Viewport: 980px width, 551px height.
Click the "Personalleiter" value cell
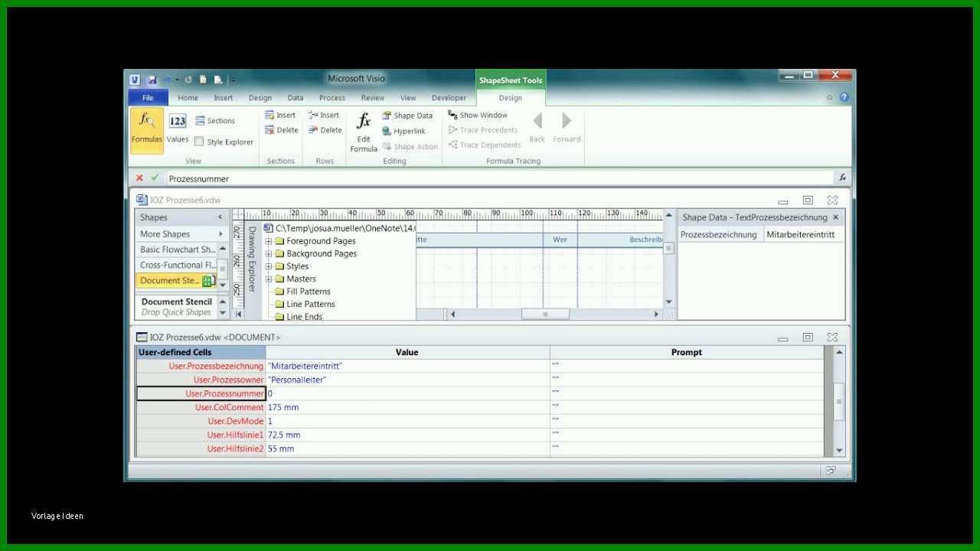point(407,380)
